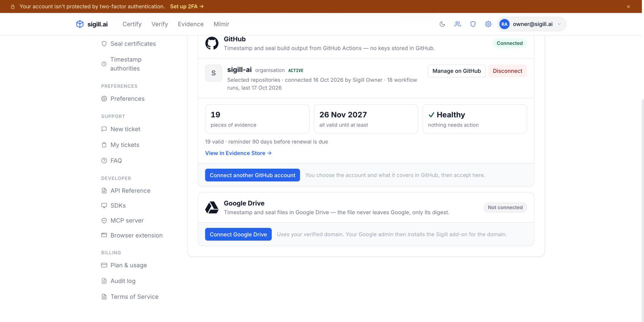Follow the View in Evidence Store link
This screenshot has height=322, width=644.
[238, 153]
